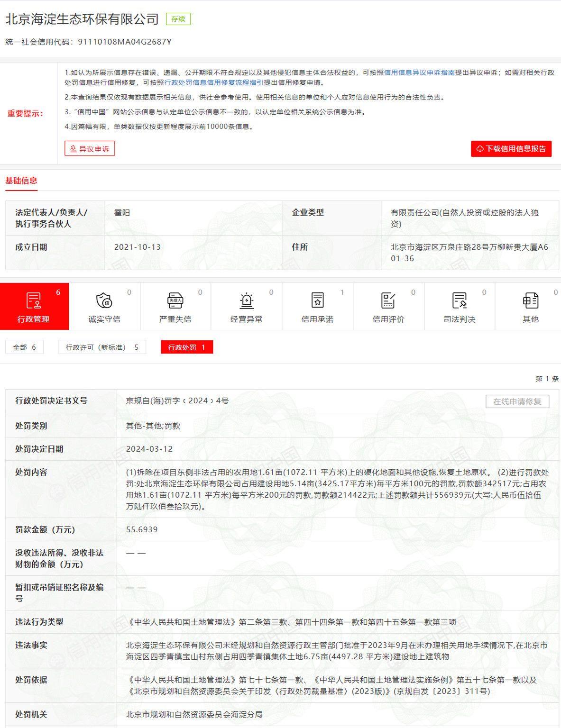Select the 经营异常 alarm icon
The height and width of the screenshot is (728, 561).
pos(246,300)
